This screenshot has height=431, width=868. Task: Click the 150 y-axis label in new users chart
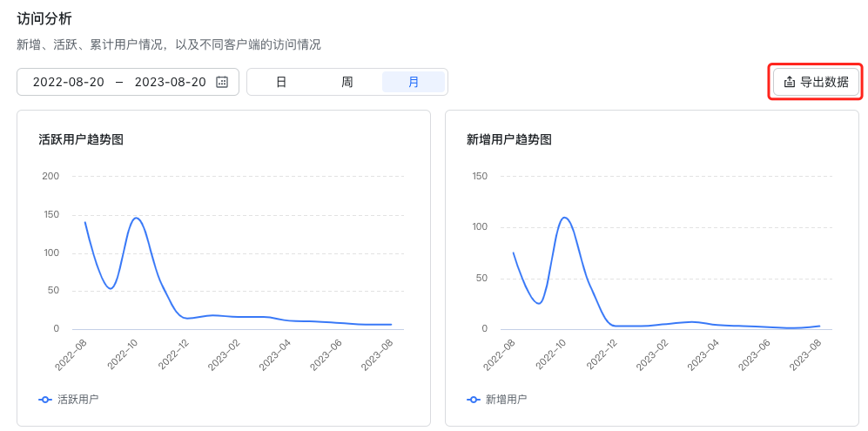click(479, 176)
